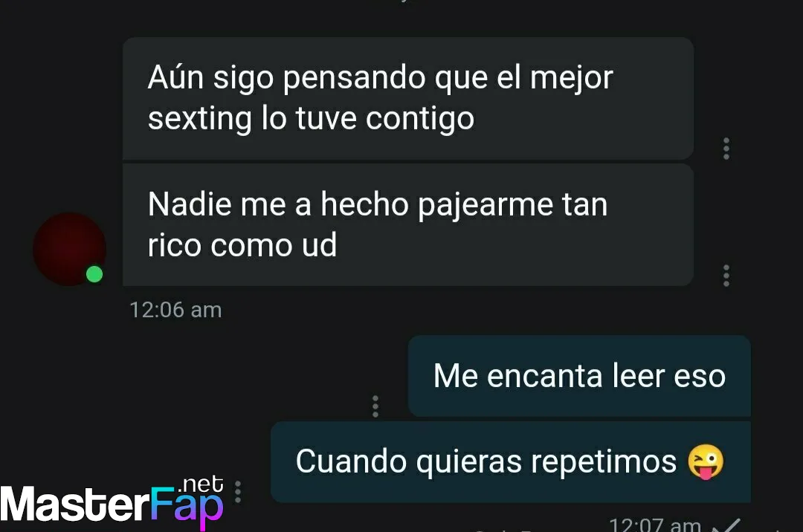This screenshot has height=532, width=803.
Task: Click "rico como ud" text line
Action: tap(242, 244)
